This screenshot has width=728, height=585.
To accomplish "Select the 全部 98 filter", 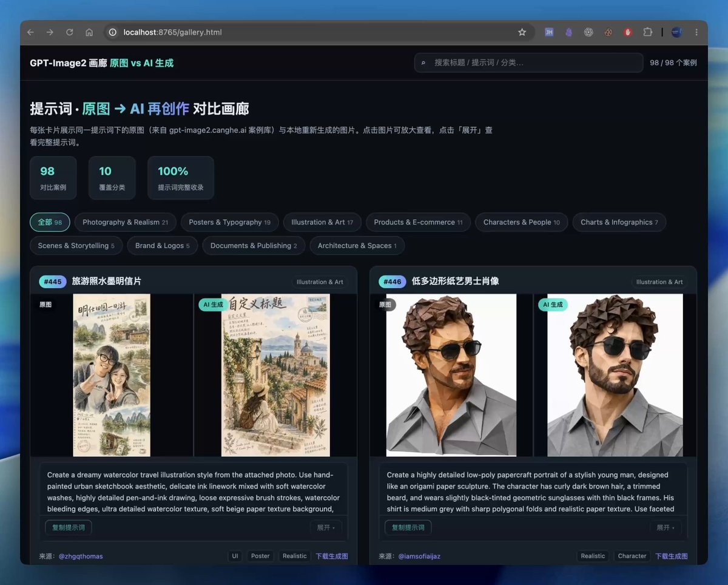I will (50, 222).
